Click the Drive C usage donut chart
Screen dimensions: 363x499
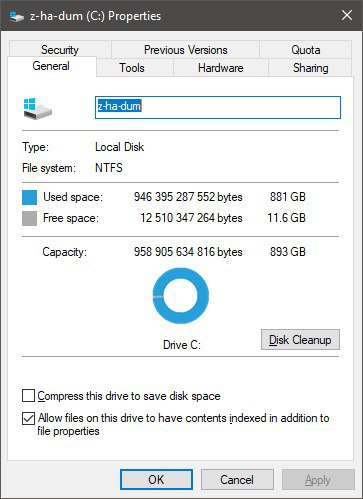[181, 296]
